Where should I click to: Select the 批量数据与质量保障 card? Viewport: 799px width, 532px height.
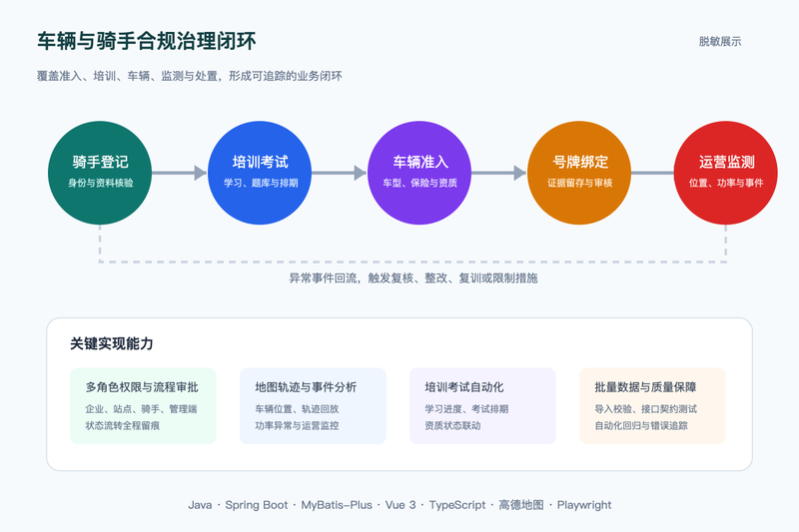(x=652, y=406)
